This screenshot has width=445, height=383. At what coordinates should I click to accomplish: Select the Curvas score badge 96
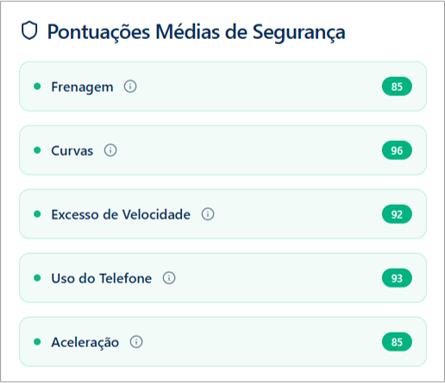(x=397, y=150)
